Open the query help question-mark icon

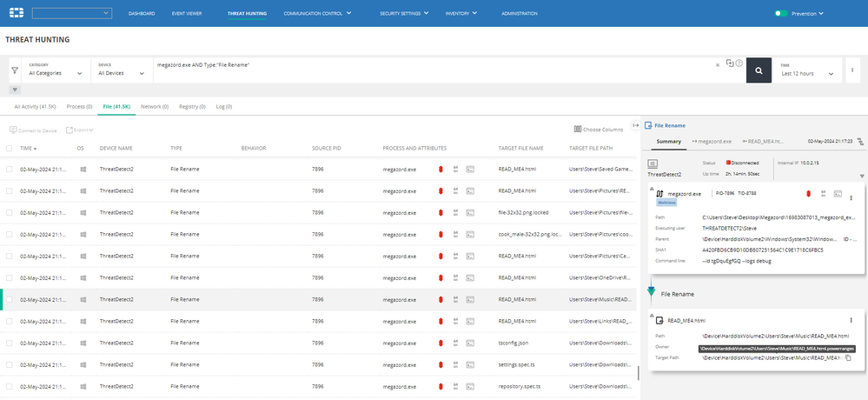739,63
